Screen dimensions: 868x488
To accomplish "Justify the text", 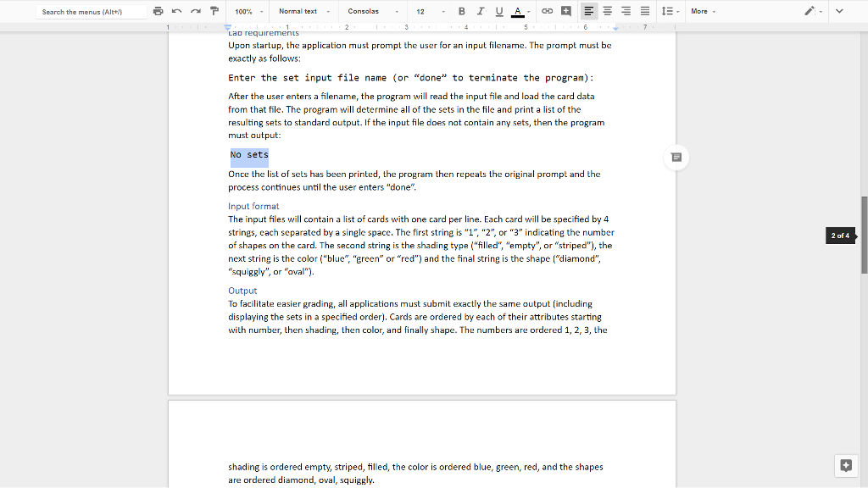I will click(x=645, y=11).
